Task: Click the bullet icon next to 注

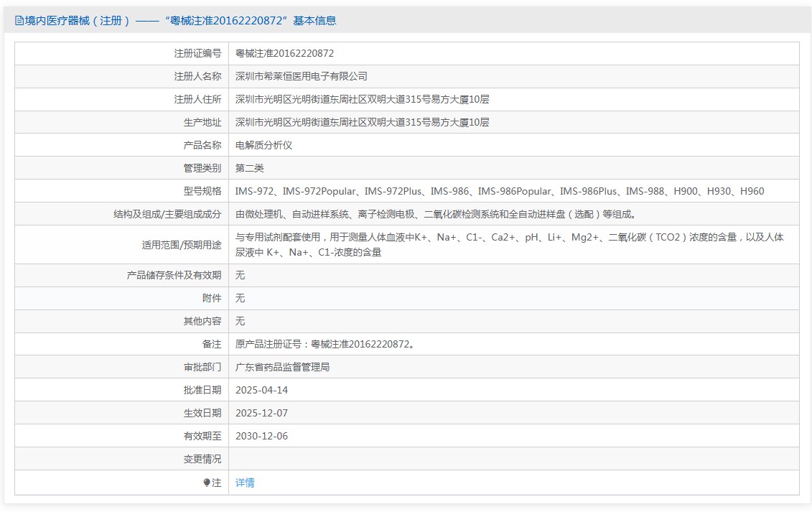Action: pyautogui.click(x=207, y=483)
